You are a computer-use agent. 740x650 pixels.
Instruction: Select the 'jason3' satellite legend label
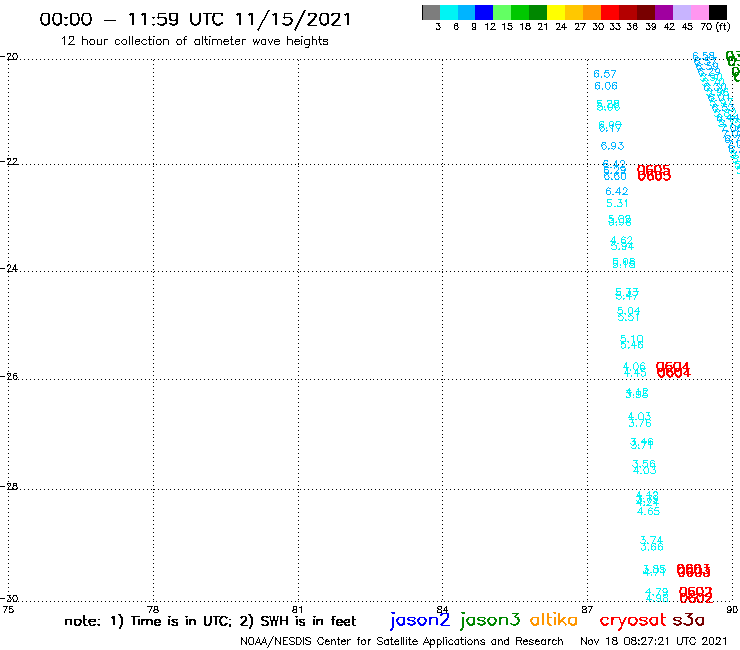490,620
